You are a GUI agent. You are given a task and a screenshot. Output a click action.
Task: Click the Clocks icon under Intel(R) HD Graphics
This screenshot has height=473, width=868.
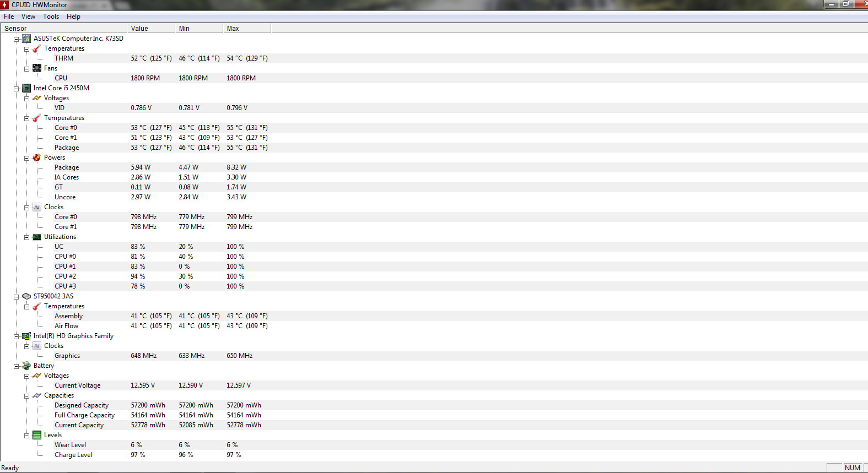pyautogui.click(x=37, y=346)
